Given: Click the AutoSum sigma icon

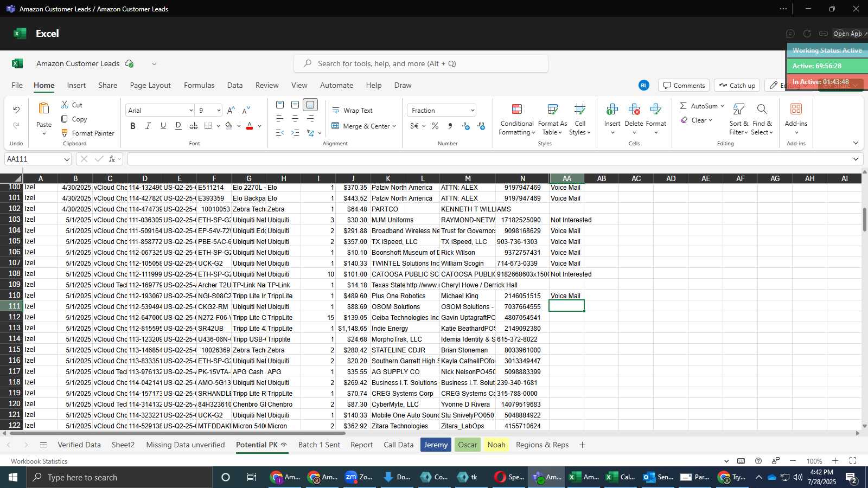Looking at the screenshot, I should (684, 106).
